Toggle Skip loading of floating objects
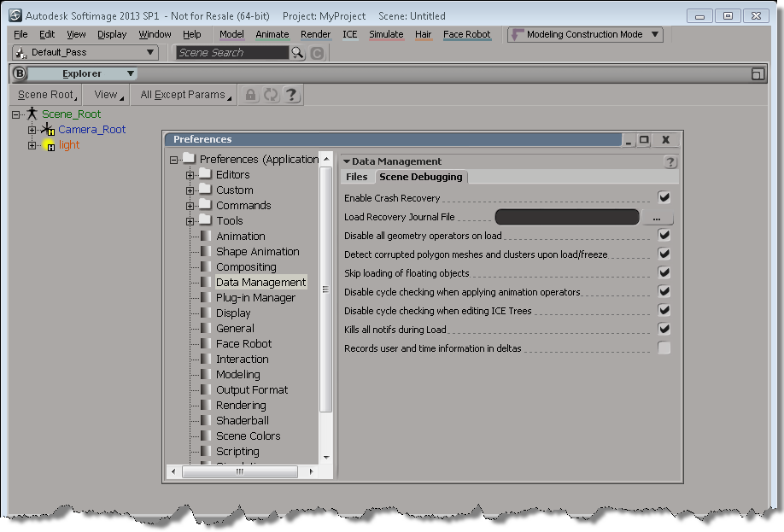Screen dimensions: 784x532 664,272
